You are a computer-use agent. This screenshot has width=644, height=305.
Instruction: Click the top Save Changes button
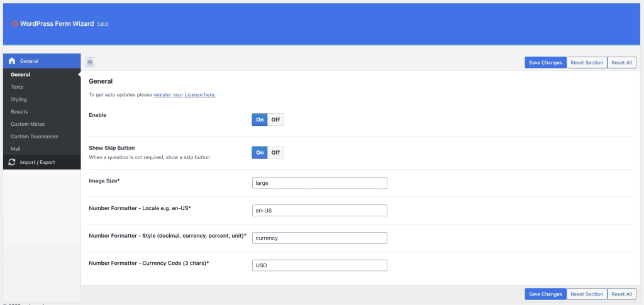pos(545,62)
